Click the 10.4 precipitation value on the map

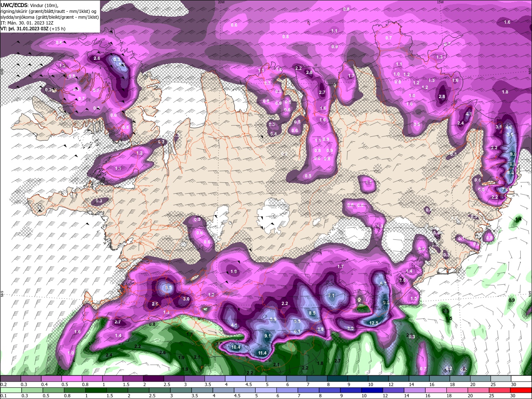point(236,347)
